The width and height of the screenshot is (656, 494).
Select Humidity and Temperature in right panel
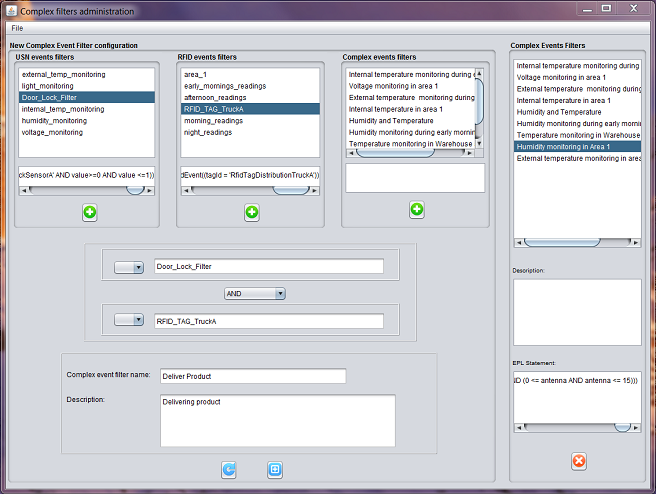click(577, 112)
